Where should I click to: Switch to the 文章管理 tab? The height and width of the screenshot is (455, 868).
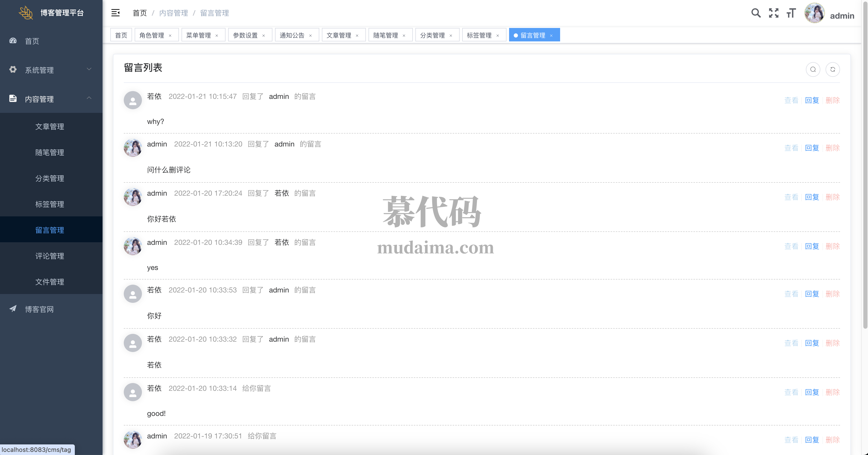339,35
